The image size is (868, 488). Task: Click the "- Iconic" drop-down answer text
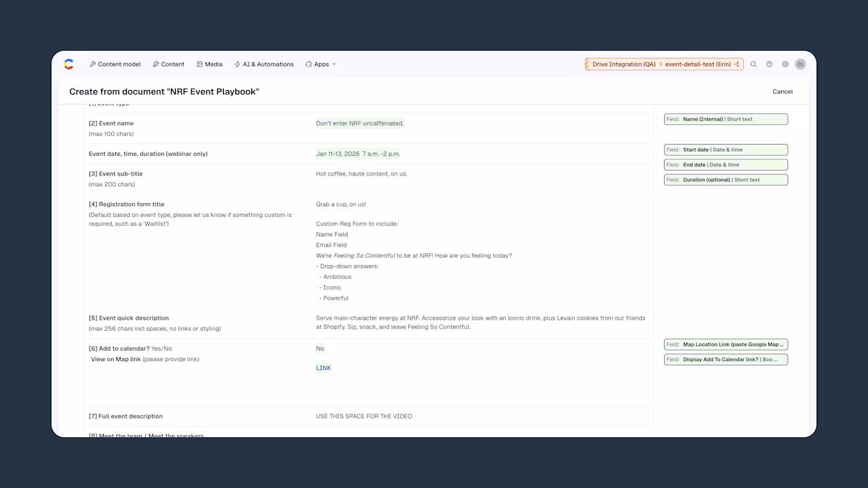[x=330, y=287]
